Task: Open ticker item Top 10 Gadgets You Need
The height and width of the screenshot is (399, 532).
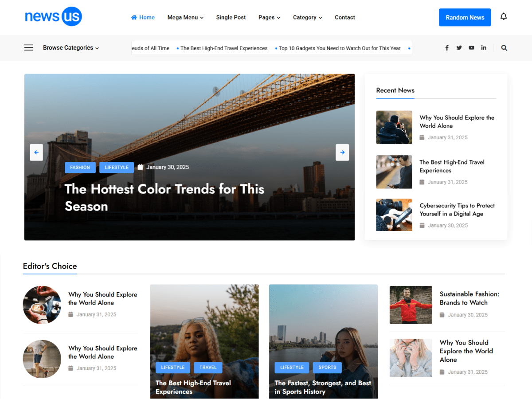Action: (340, 48)
